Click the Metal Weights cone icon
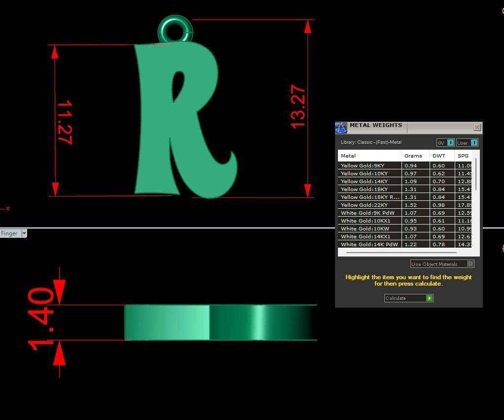The image size is (504, 420). pyautogui.click(x=341, y=128)
